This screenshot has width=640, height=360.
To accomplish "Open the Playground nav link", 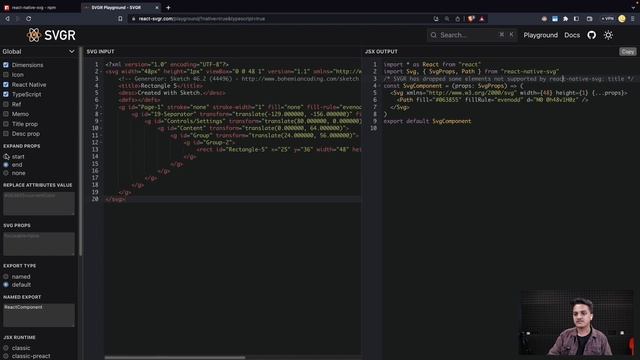I will (540, 35).
